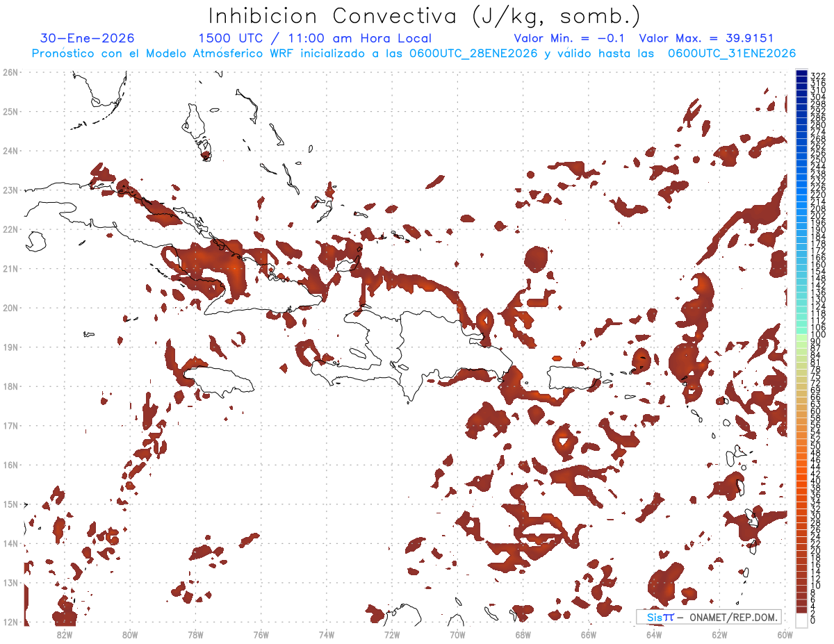Click the 322 value on the color scale
The image size is (834, 644).
[x=817, y=76]
